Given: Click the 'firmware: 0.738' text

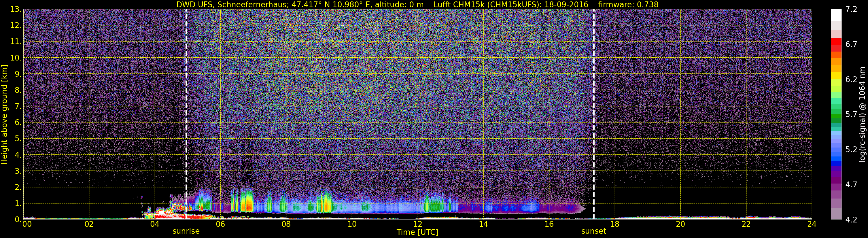Looking at the screenshot, I should click(x=628, y=4).
